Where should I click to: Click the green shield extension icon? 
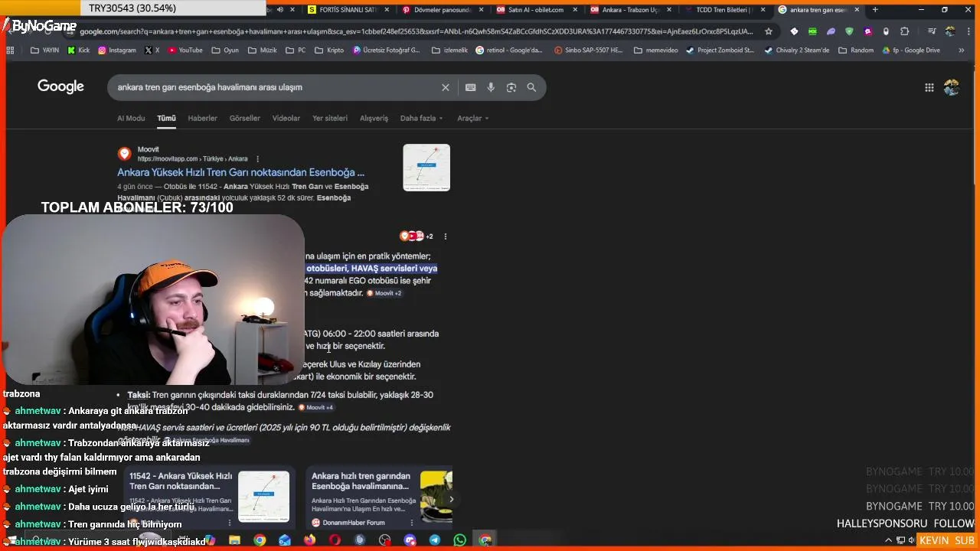point(849,31)
